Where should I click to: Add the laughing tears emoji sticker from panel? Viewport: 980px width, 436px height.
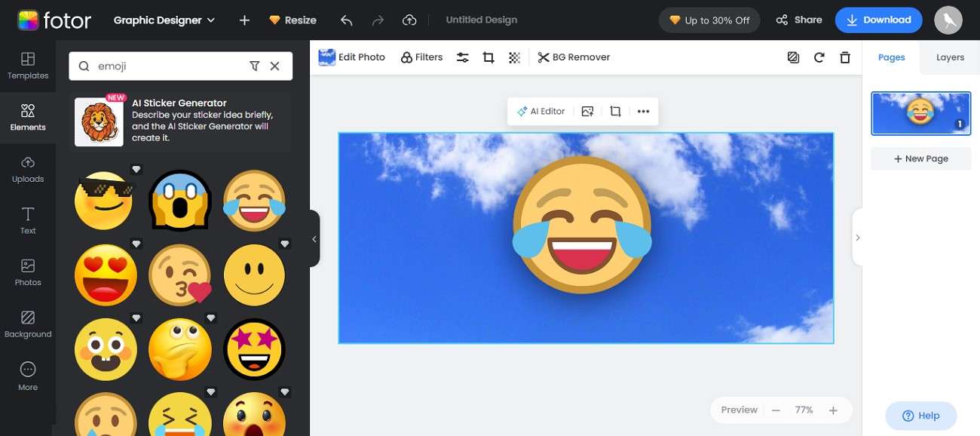[x=255, y=200]
